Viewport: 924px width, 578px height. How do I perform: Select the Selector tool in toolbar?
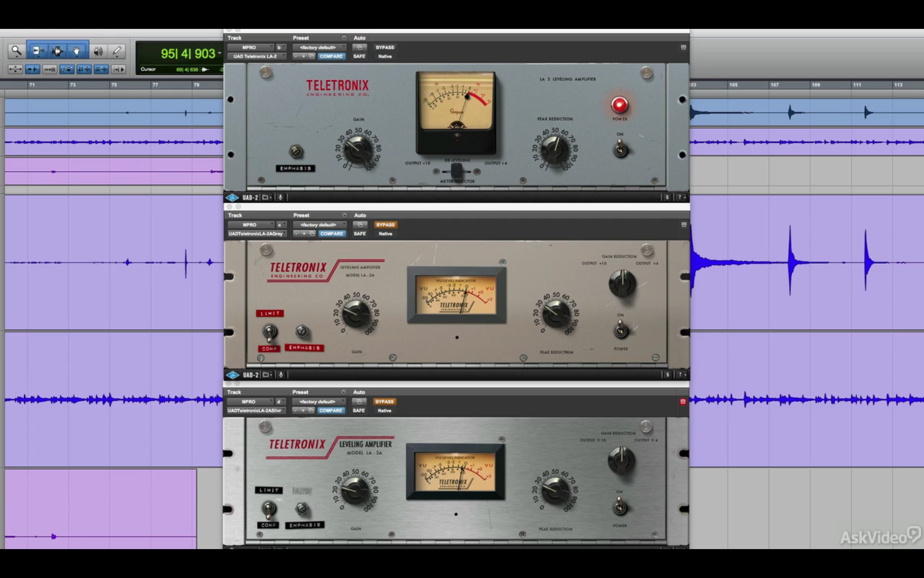point(57,51)
